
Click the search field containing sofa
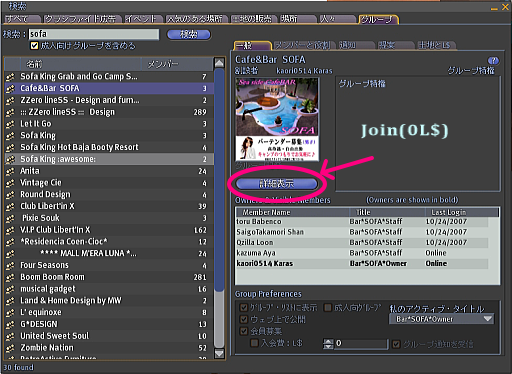click(94, 34)
